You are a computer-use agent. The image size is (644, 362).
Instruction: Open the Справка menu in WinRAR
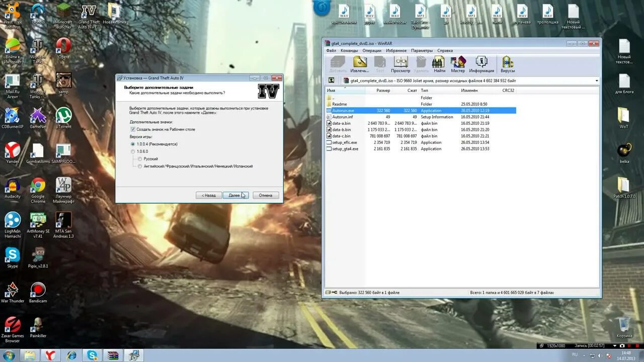445,50
